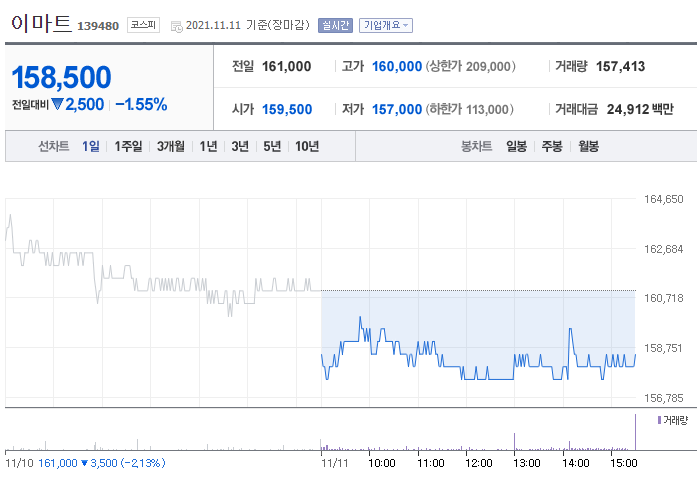Click the 164,650 price axis label
697x482 pixels.
click(x=663, y=199)
